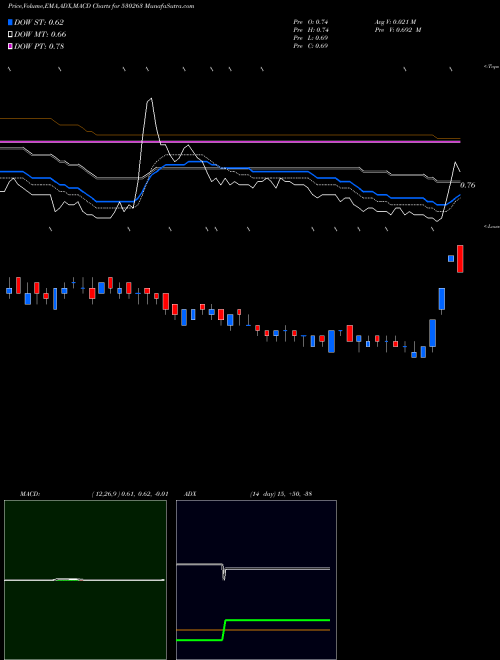Click the 'Pre L: 0.69' value
Screen dimensions: 500x660
click(311, 38)
